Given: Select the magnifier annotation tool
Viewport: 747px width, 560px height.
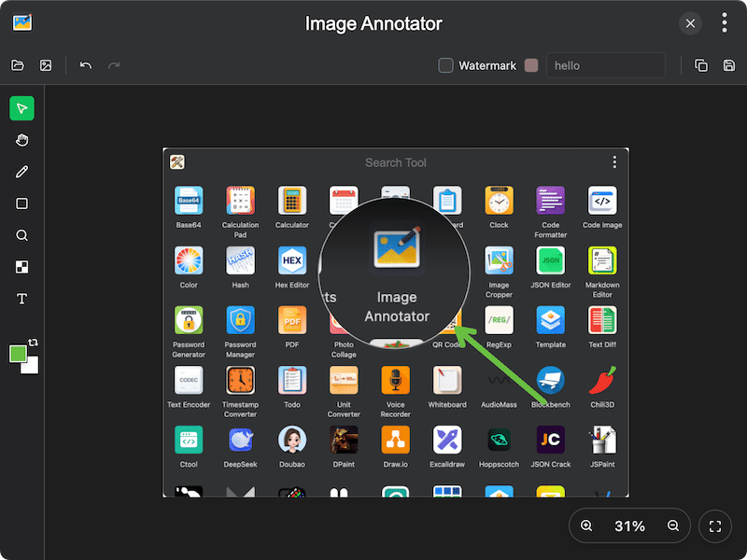Looking at the screenshot, I should 21,235.
